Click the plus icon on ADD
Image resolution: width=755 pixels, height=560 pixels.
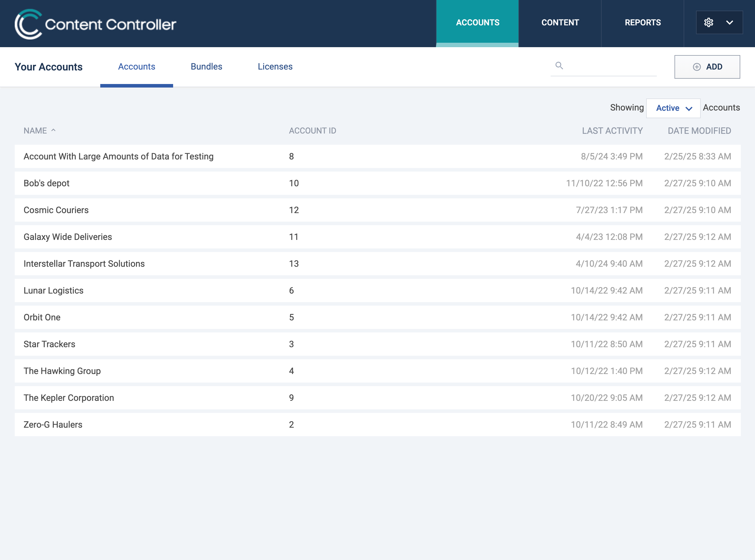coord(697,67)
